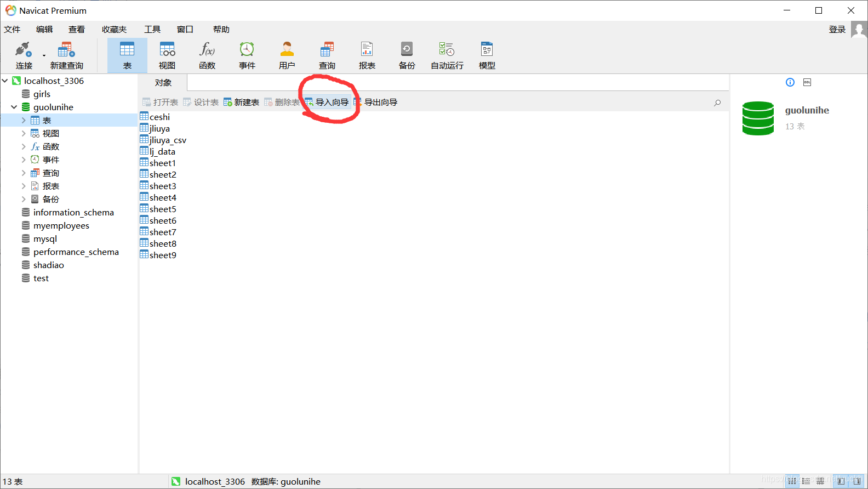Click the 删除表 button
Viewport: 868px width, 489px height.
coord(282,103)
